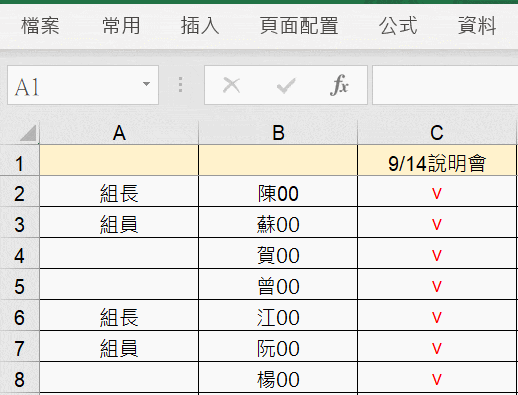Click into the formula bar input
The height and width of the screenshot is (395, 518).
coord(445,85)
